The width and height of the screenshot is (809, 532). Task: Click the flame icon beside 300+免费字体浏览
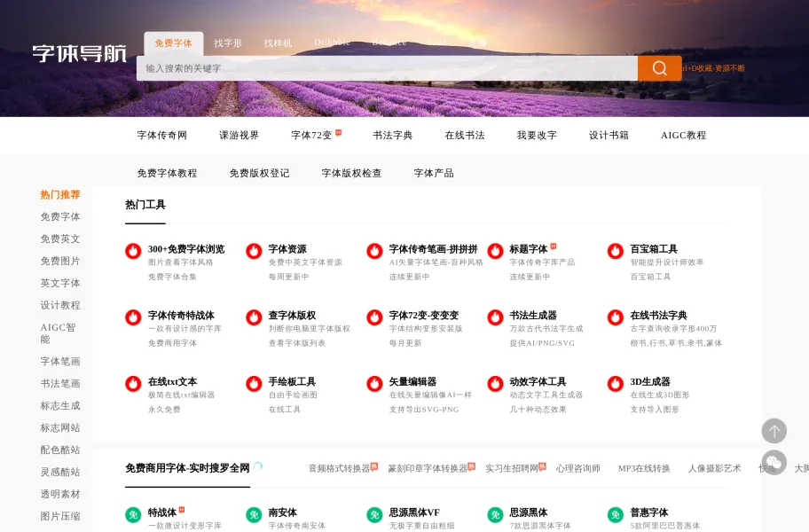(133, 251)
